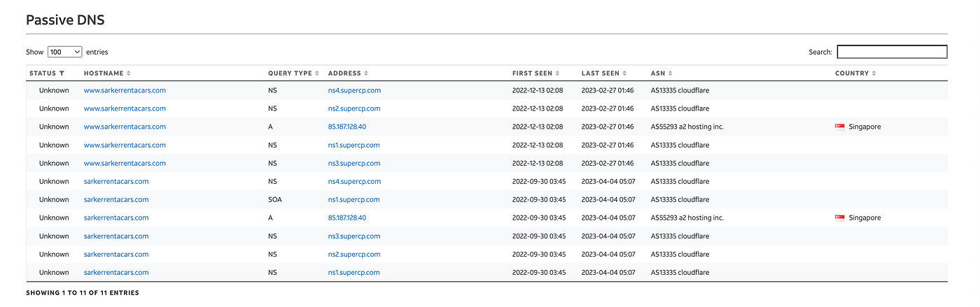Select Unknown status in the SOA row
980x307 pixels.
click(54, 199)
